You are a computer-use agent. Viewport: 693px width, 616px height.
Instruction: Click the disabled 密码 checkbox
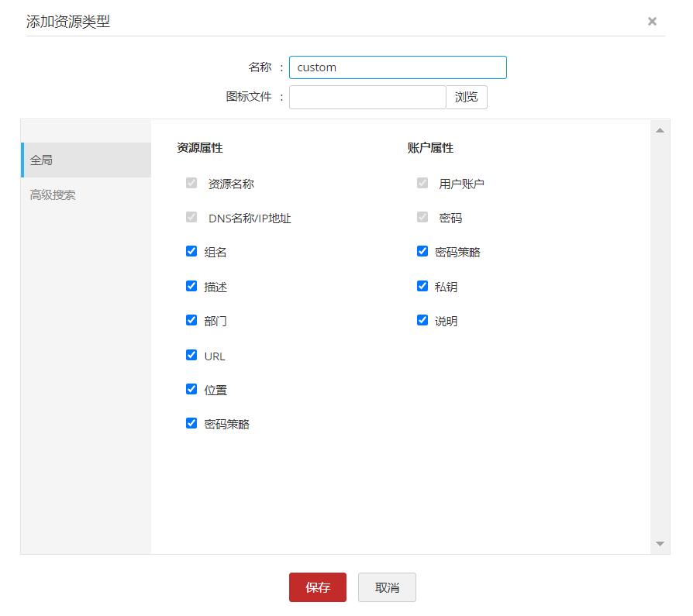click(422, 217)
